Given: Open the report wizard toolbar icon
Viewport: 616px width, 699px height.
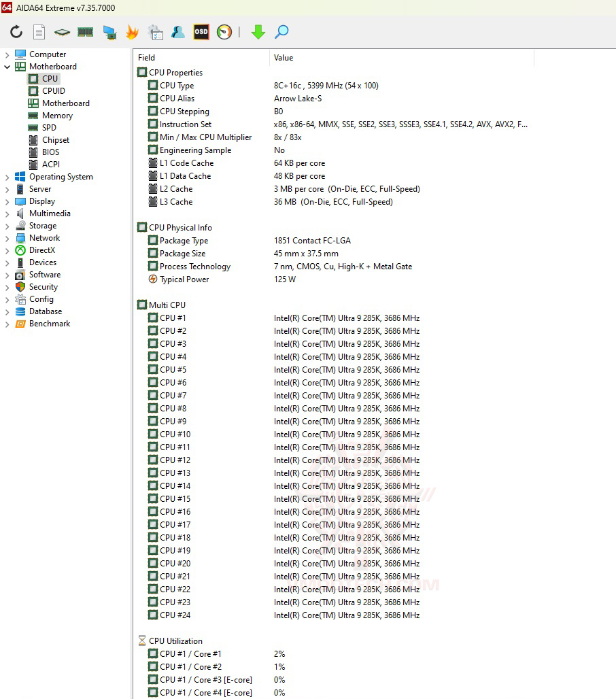Looking at the screenshot, I should point(155,32).
